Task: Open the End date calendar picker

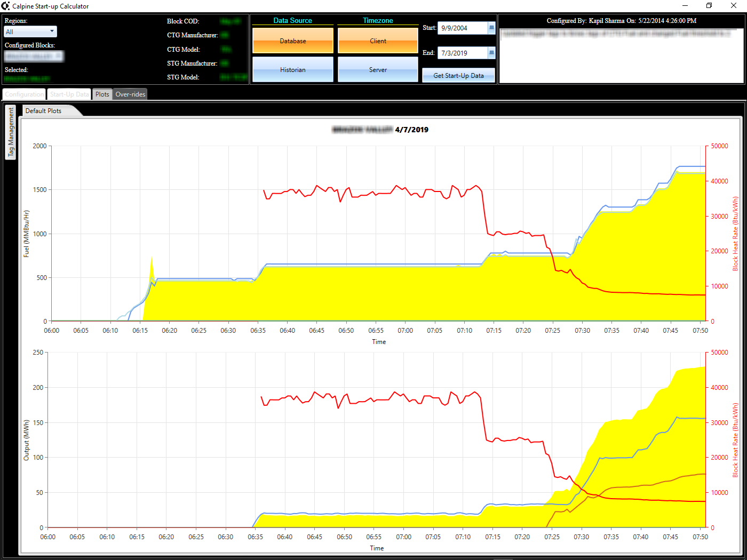Action: coord(491,53)
